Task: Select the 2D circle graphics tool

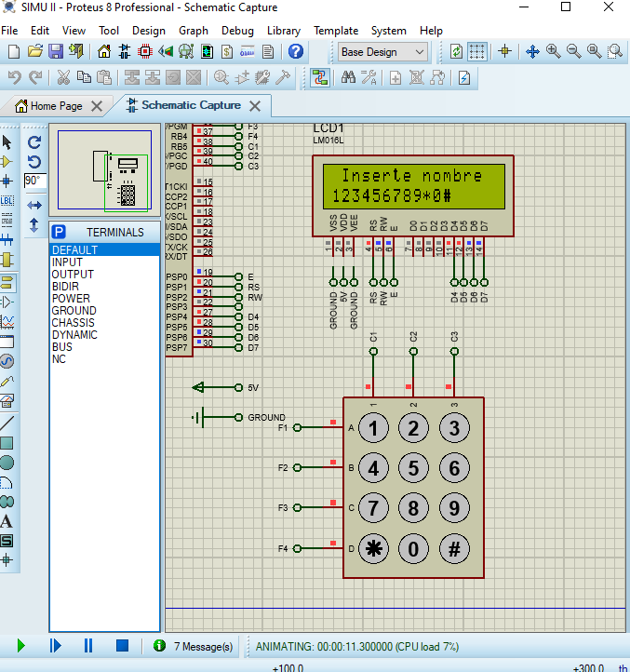Action: pos(7,463)
